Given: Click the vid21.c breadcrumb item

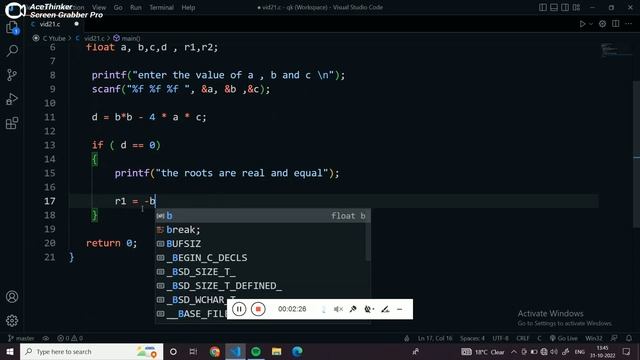Looking at the screenshot, I should coord(94,38).
